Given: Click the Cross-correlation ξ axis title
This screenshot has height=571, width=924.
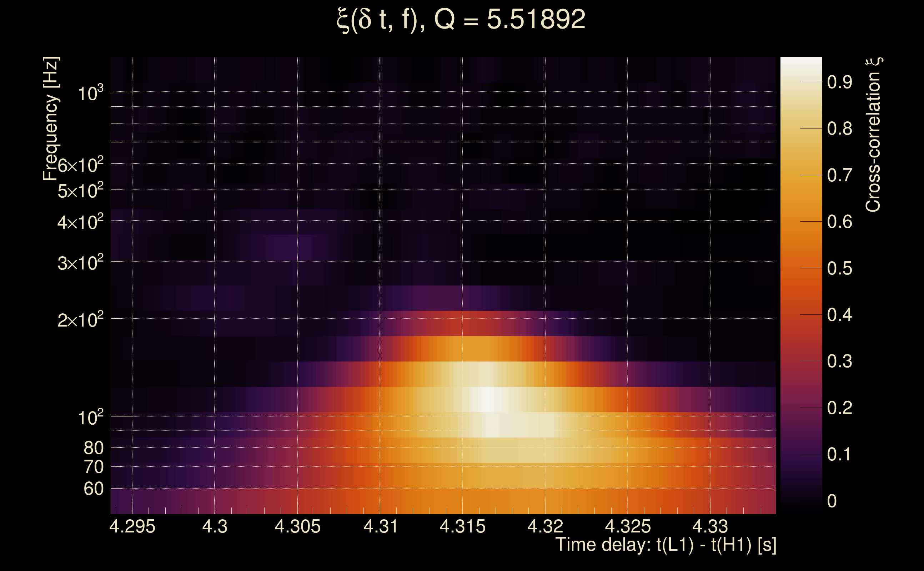Looking at the screenshot, I should (x=873, y=135).
